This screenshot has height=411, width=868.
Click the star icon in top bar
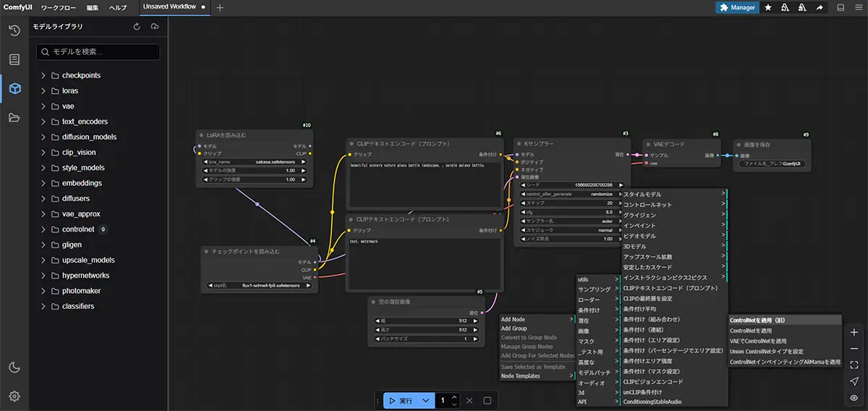[767, 7]
